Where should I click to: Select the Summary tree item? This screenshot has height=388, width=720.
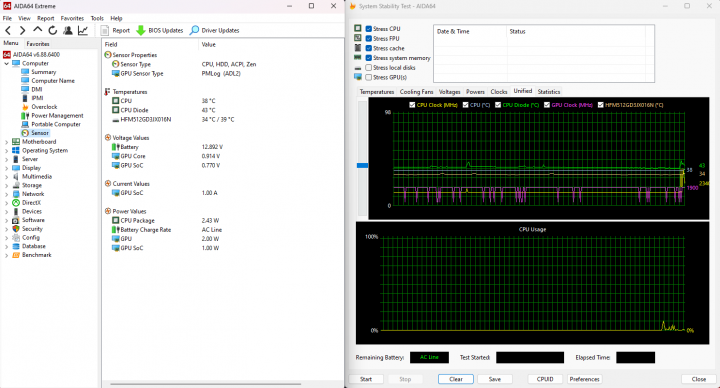coord(44,72)
